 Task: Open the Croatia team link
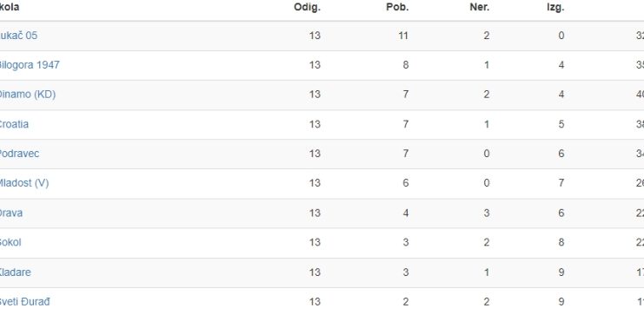pos(15,124)
